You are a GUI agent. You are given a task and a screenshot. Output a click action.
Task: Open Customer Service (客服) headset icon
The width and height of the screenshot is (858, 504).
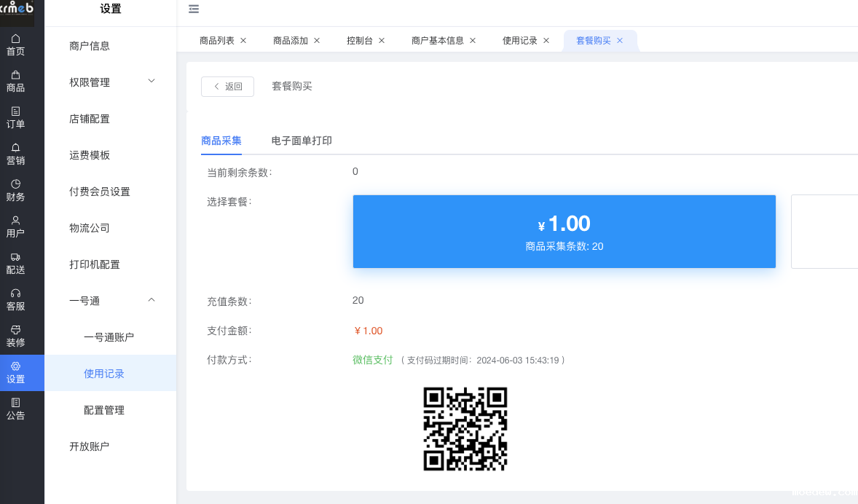tap(15, 294)
